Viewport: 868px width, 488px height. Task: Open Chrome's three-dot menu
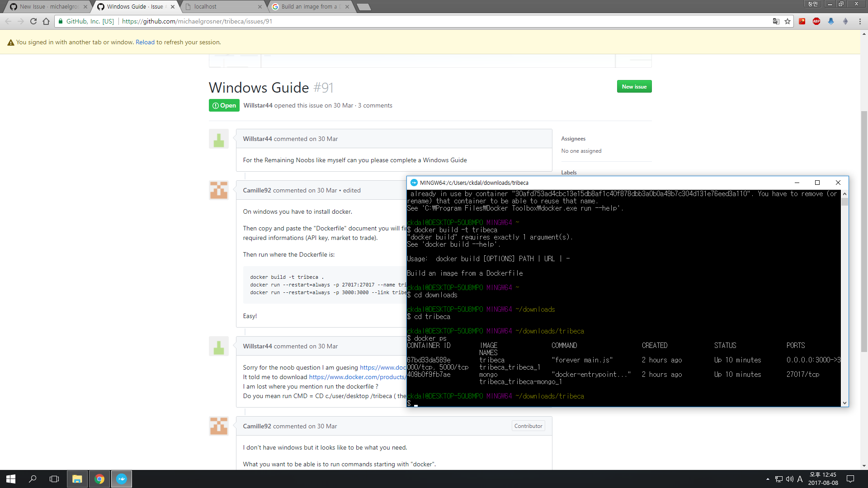pyautogui.click(x=860, y=21)
